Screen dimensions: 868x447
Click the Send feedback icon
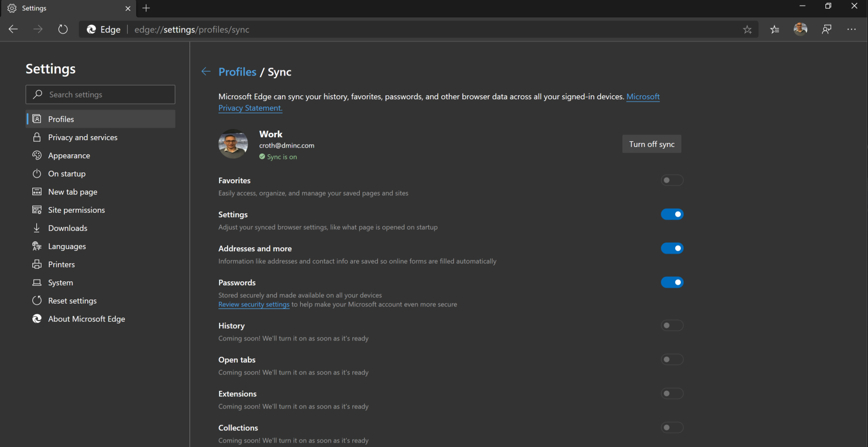pos(827,29)
